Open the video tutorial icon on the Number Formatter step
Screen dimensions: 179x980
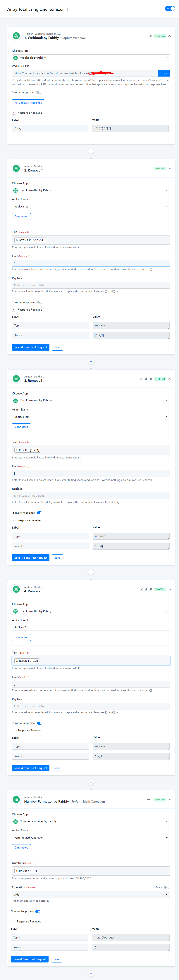click(149, 799)
